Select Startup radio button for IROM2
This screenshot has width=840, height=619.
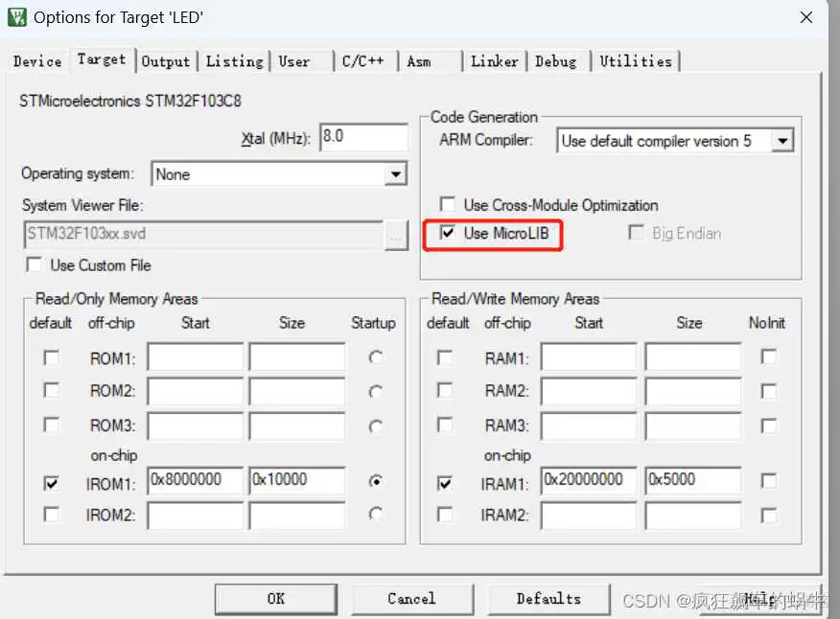coord(374,515)
